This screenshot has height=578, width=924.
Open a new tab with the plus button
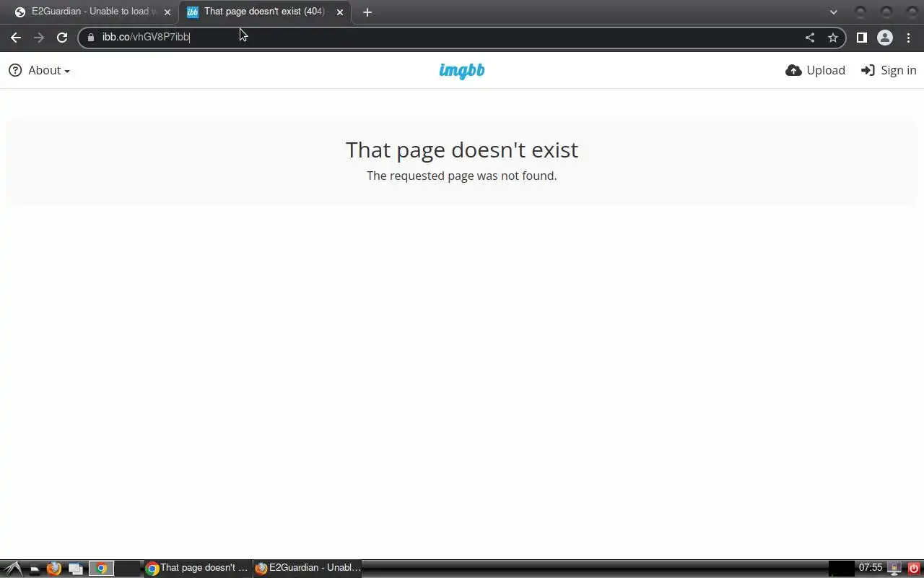(367, 12)
